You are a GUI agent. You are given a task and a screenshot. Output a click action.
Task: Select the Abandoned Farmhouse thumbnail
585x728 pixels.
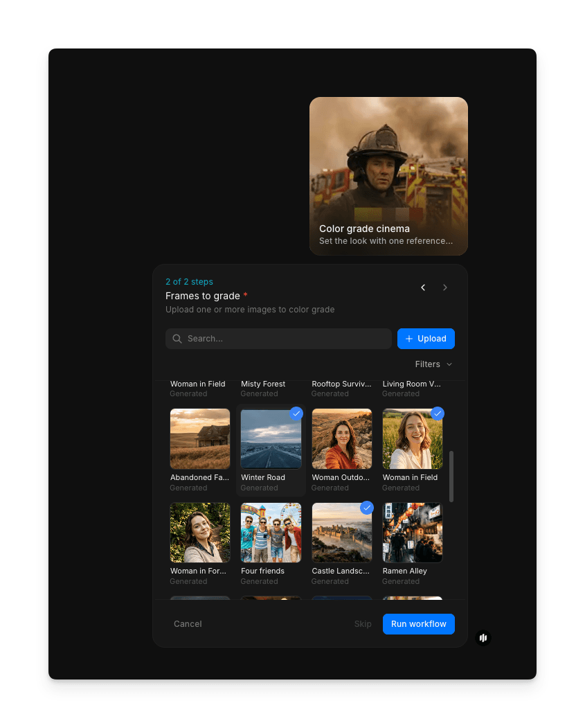click(200, 439)
